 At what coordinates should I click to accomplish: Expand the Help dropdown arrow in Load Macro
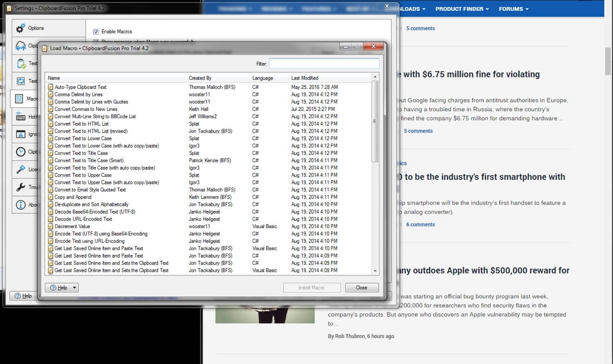(x=74, y=288)
